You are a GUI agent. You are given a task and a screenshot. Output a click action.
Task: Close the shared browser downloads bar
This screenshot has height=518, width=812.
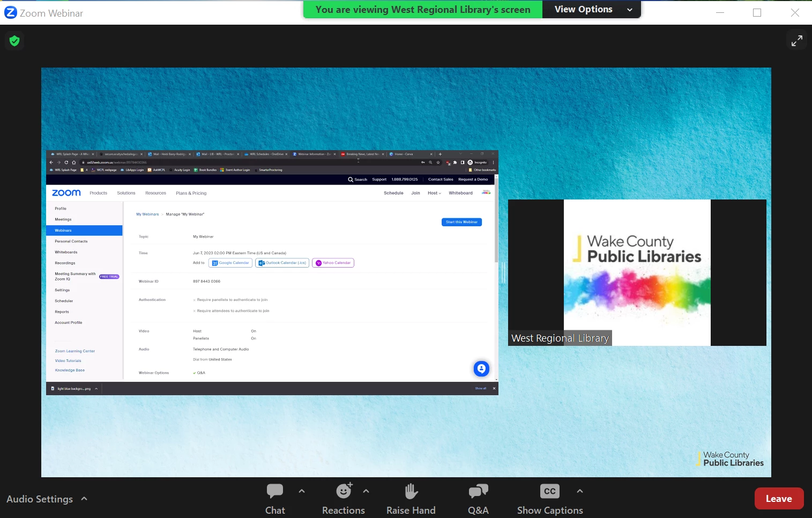point(494,388)
